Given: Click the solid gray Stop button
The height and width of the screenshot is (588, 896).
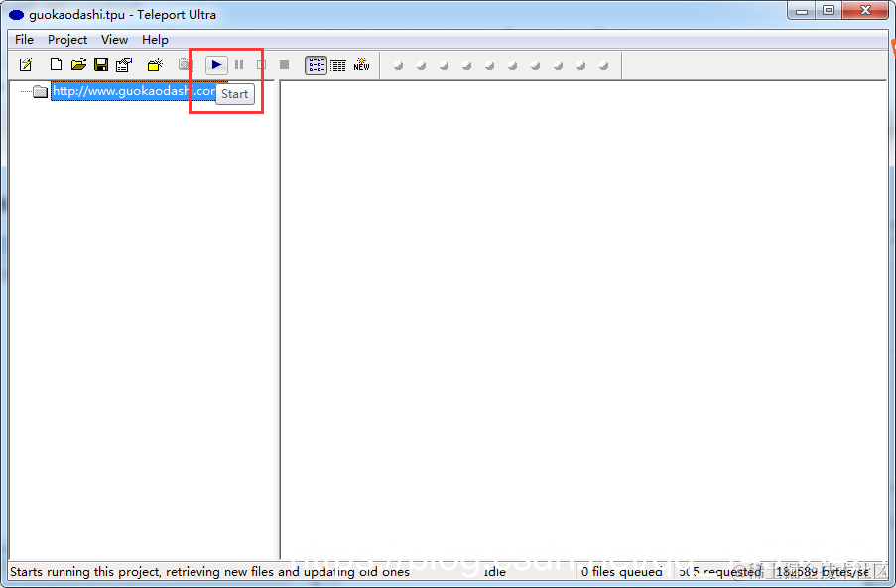Looking at the screenshot, I should pyautogui.click(x=284, y=65).
